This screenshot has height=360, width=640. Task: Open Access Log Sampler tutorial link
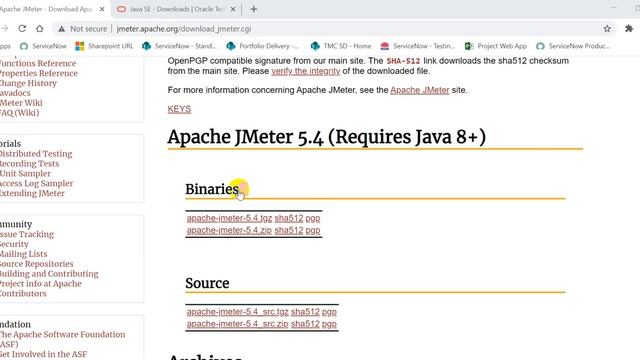coord(36,184)
